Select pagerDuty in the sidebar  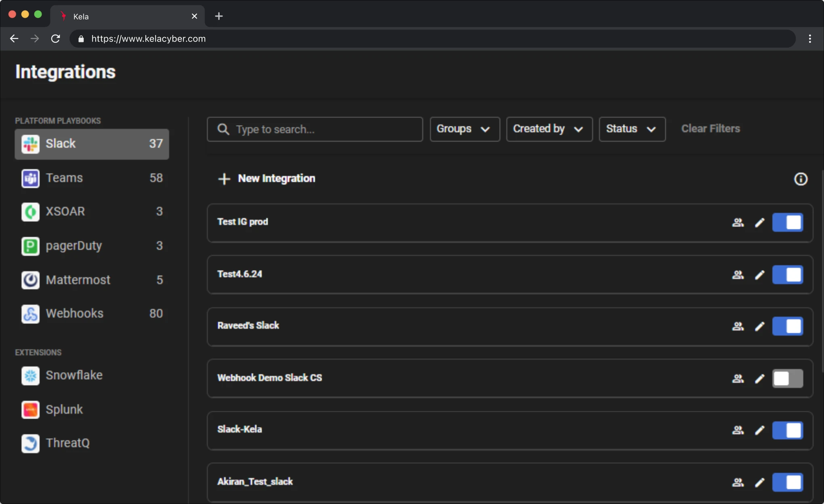tap(92, 246)
